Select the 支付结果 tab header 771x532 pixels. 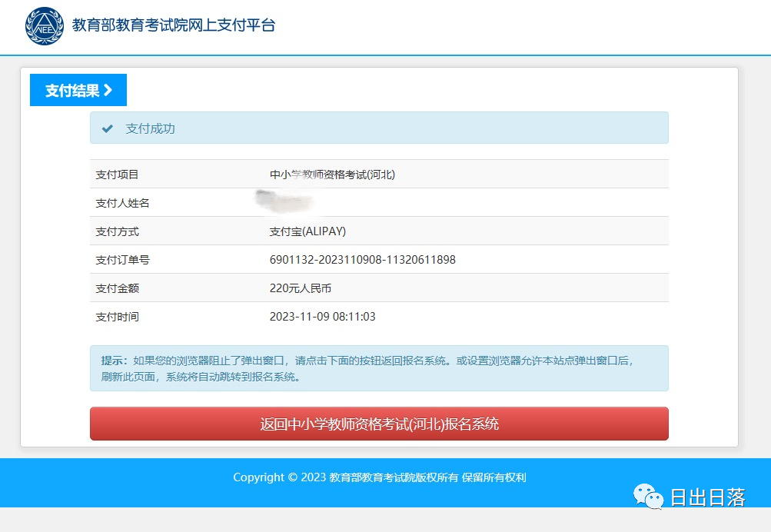click(78, 90)
